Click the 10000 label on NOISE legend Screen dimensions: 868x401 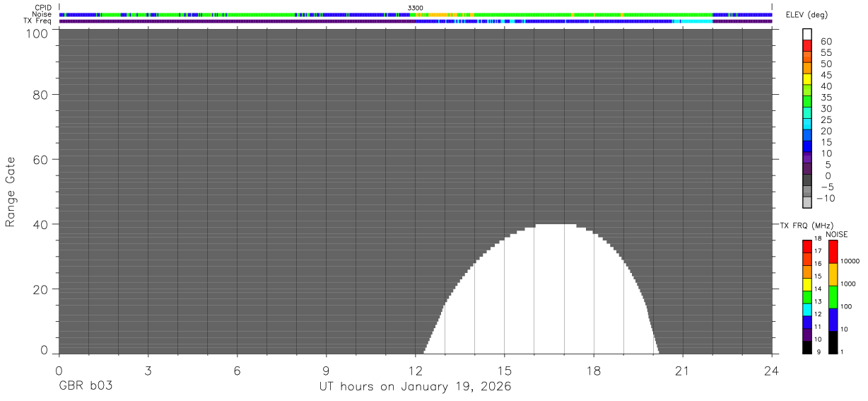[850, 261]
